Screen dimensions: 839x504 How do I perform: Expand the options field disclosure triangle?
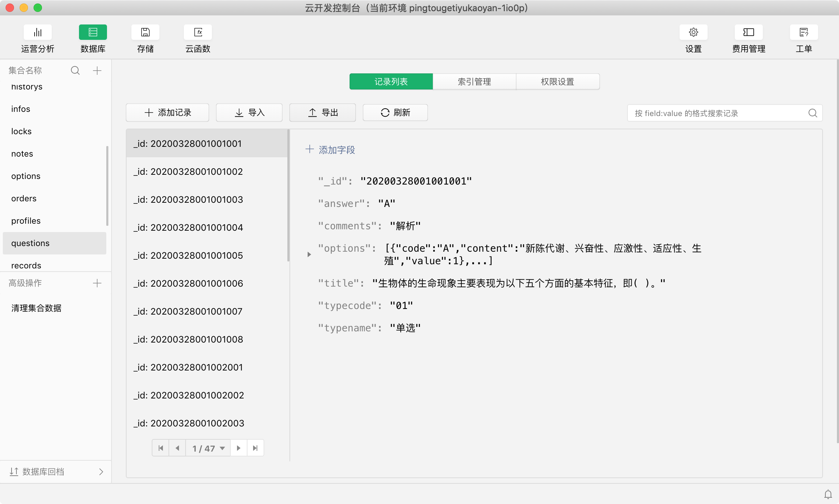[309, 254]
